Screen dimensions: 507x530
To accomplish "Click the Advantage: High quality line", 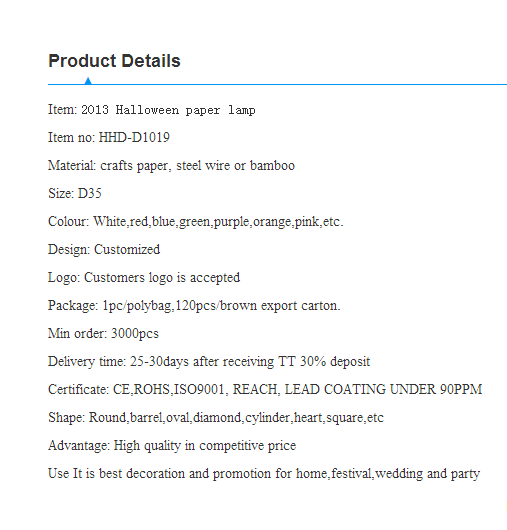I will (x=172, y=446).
